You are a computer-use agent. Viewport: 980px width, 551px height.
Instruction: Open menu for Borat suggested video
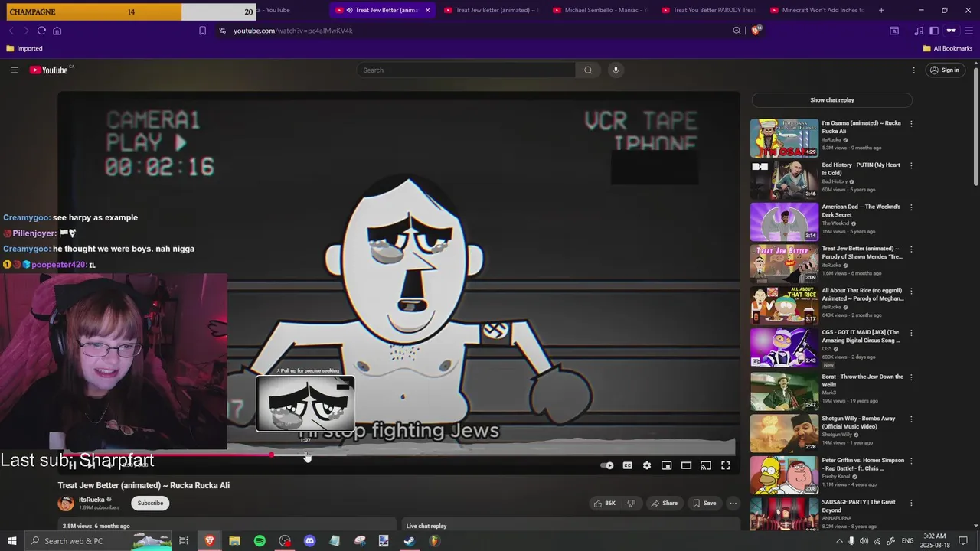click(911, 377)
